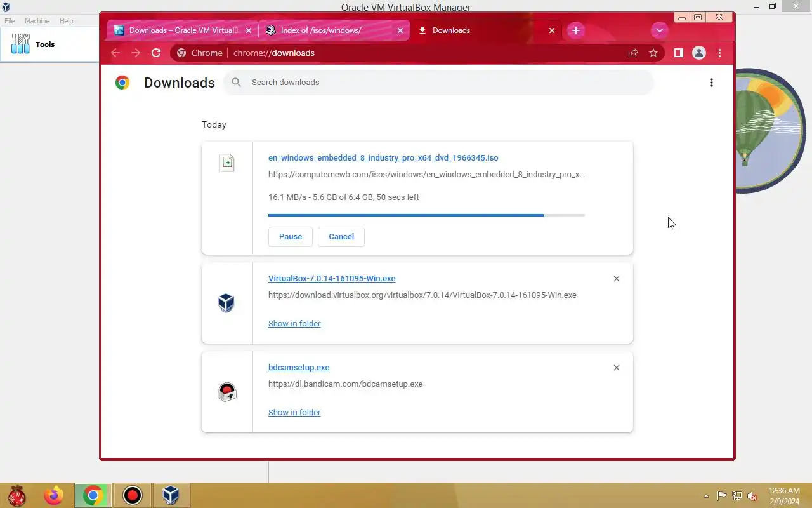Close the Oracle VM VirtualBox downloads tab
Image resolution: width=812 pixels, height=508 pixels.
coord(249,30)
